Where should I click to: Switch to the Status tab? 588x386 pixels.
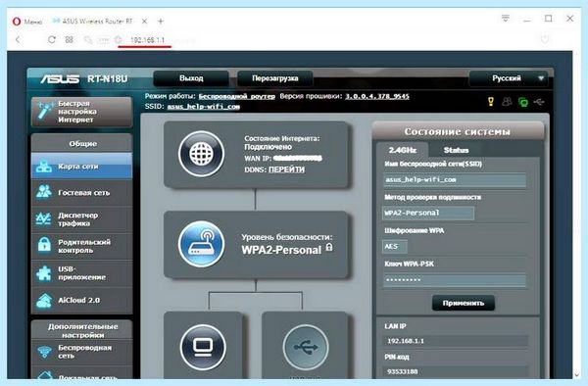(456, 150)
